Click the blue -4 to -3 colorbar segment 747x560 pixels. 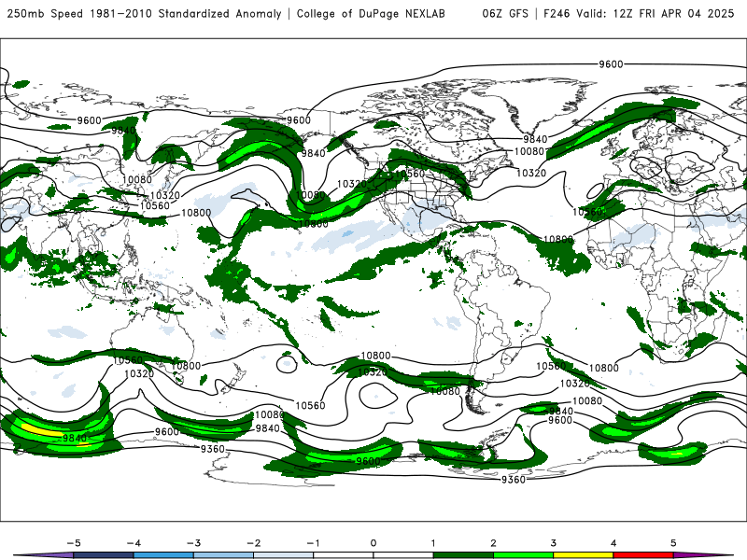coord(163,555)
